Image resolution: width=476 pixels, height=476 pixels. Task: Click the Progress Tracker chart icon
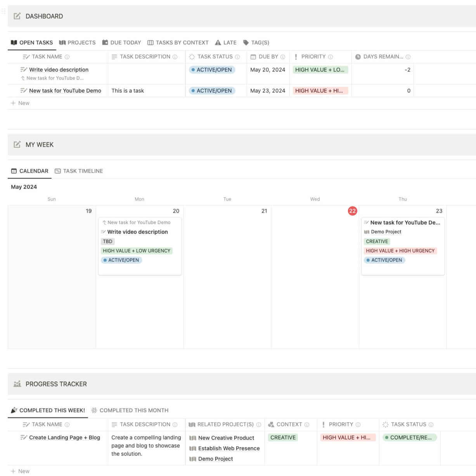[x=17, y=384]
